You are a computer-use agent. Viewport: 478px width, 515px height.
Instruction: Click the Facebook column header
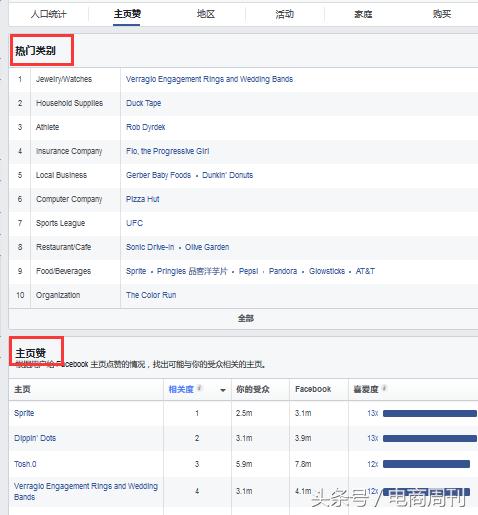(313, 389)
